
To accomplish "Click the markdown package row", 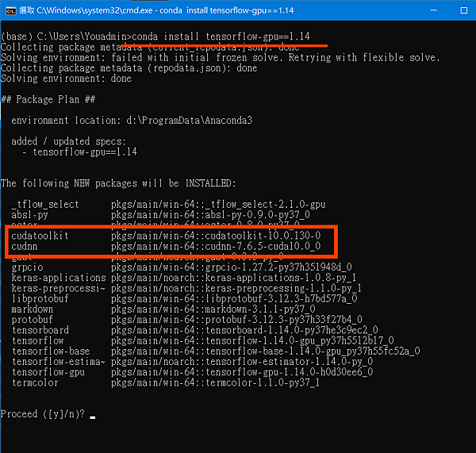I will tap(163, 309).
